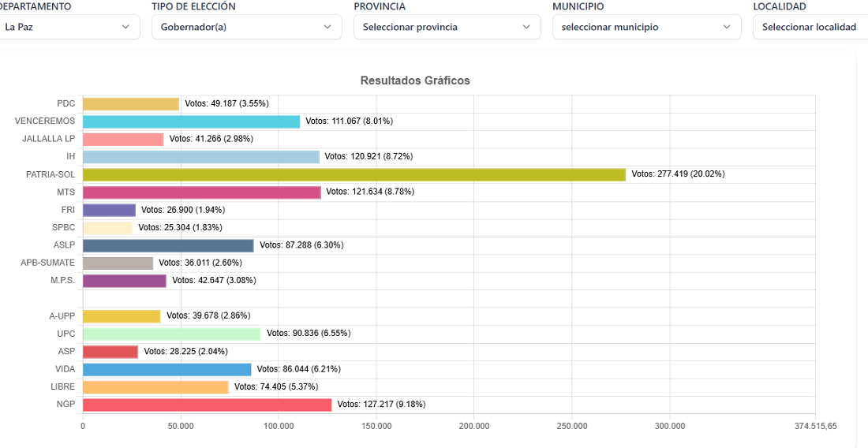Click the Resultados Gráficos chart title
The image size is (868, 448).
coord(415,80)
